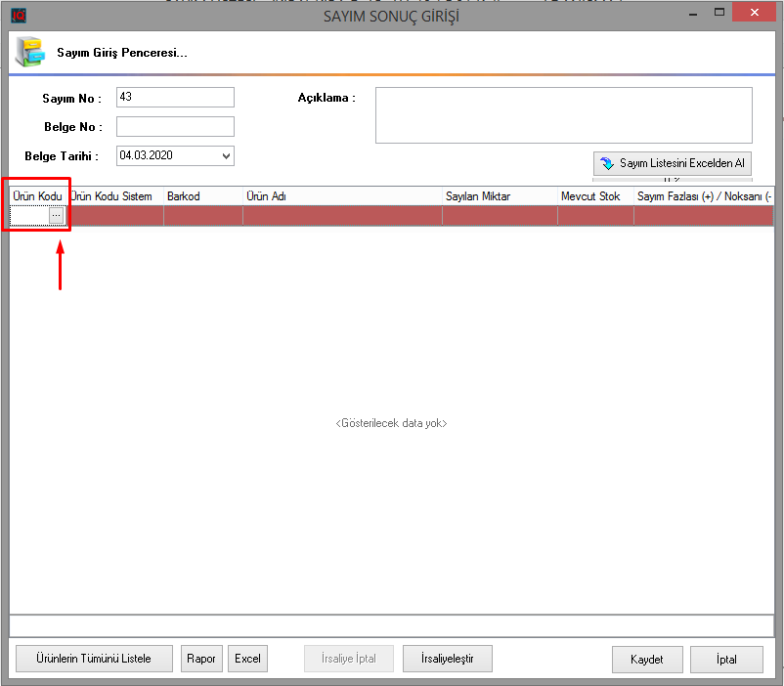Click the Sayılan Miktar column header
784x686 pixels.
coord(499,196)
